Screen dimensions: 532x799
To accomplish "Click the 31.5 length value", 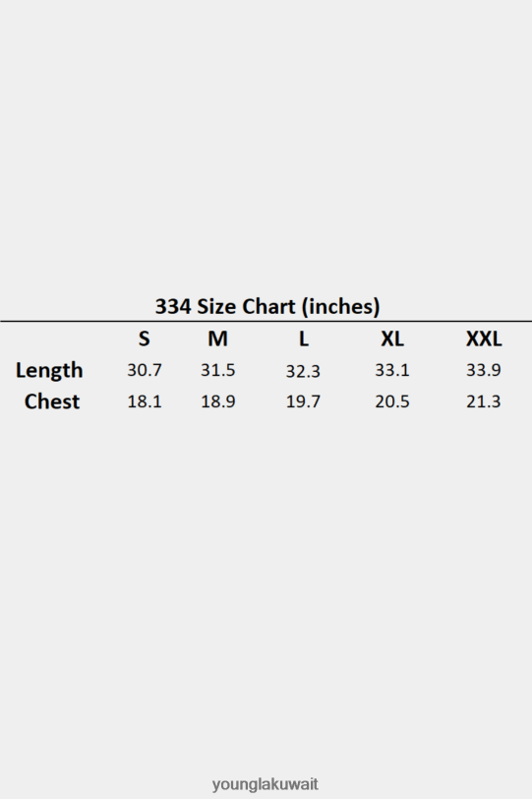I will [x=218, y=370].
